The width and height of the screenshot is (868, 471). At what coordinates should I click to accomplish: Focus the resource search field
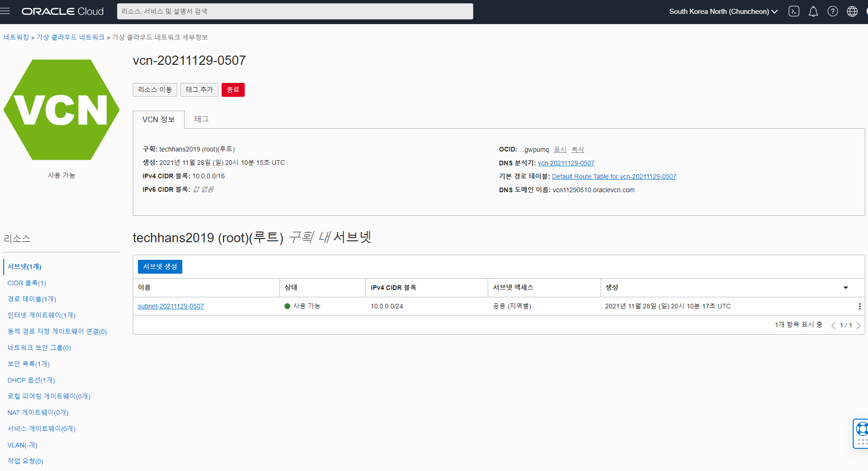coord(295,12)
